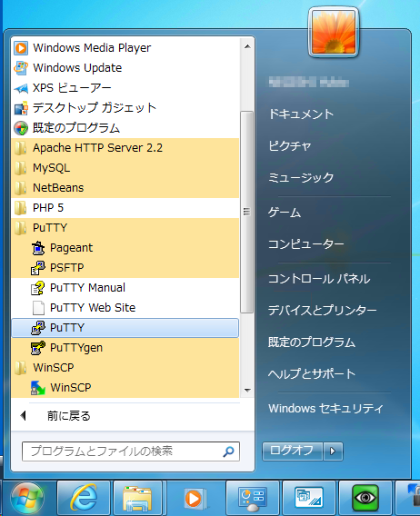This screenshot has width=420, height=516.
Task: Open Windows Explorer from the taskbar
Action: click(137, 498)
